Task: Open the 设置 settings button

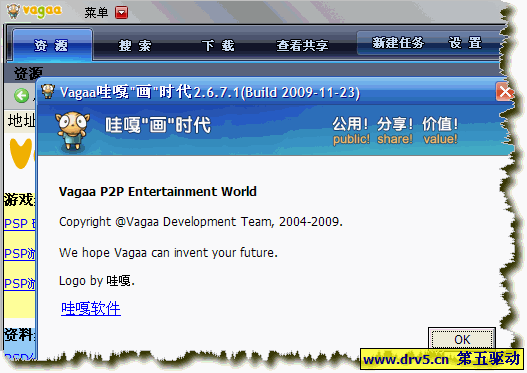Action: point(465,43)
